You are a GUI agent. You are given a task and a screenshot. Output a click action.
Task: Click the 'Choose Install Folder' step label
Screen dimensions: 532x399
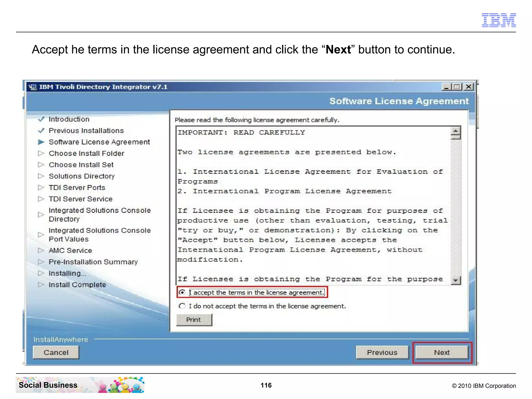pos(87,153)
